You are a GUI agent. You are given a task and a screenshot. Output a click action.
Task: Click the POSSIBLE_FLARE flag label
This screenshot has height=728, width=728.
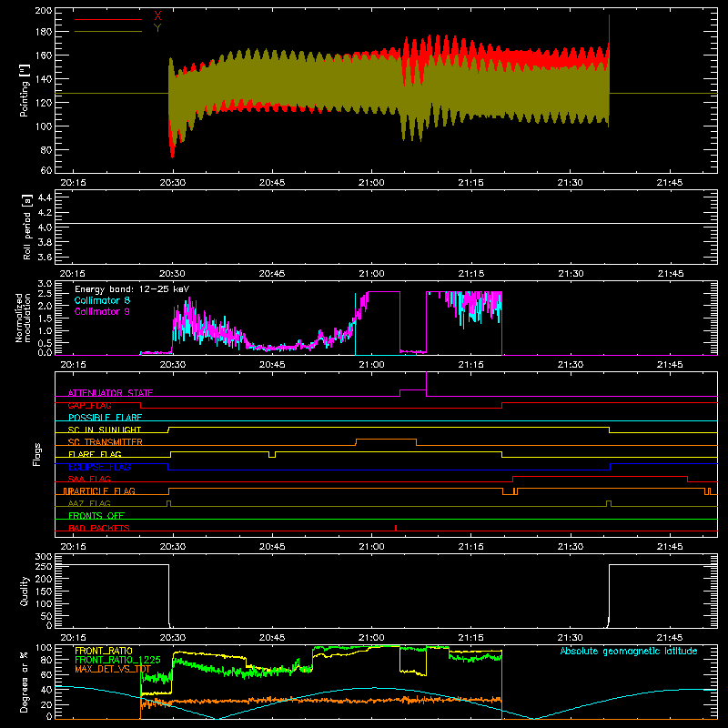point(105,418)
